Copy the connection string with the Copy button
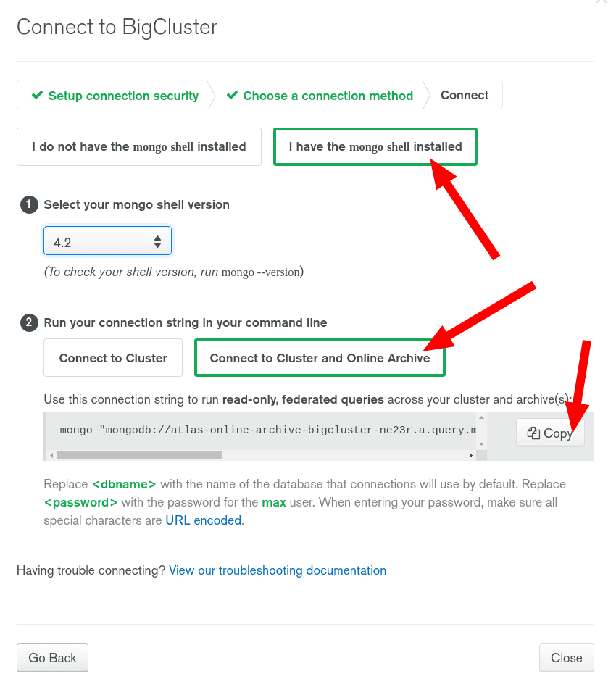Viewport: 616px width, 692px height. tap(550, 433)
